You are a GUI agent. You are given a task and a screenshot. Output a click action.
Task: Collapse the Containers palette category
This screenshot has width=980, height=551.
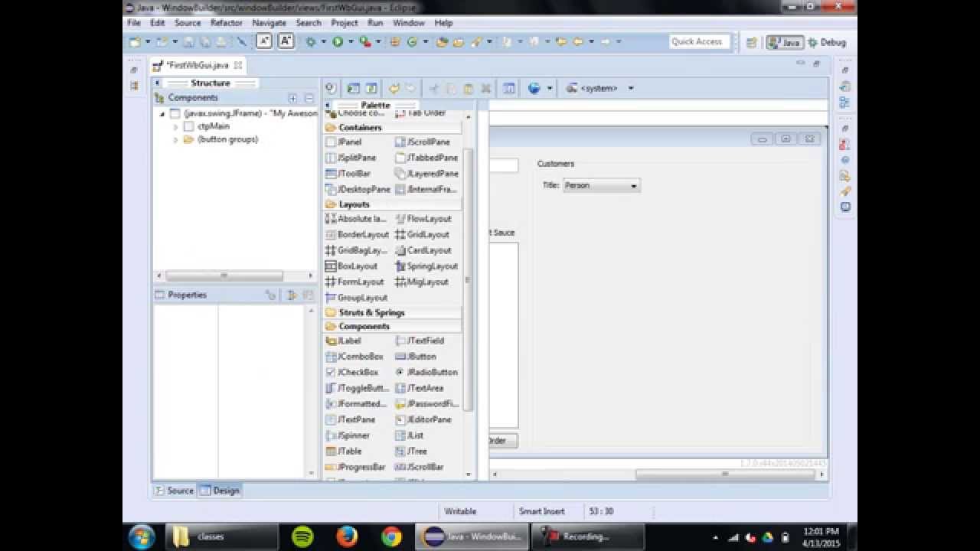(x=392, y=128)
